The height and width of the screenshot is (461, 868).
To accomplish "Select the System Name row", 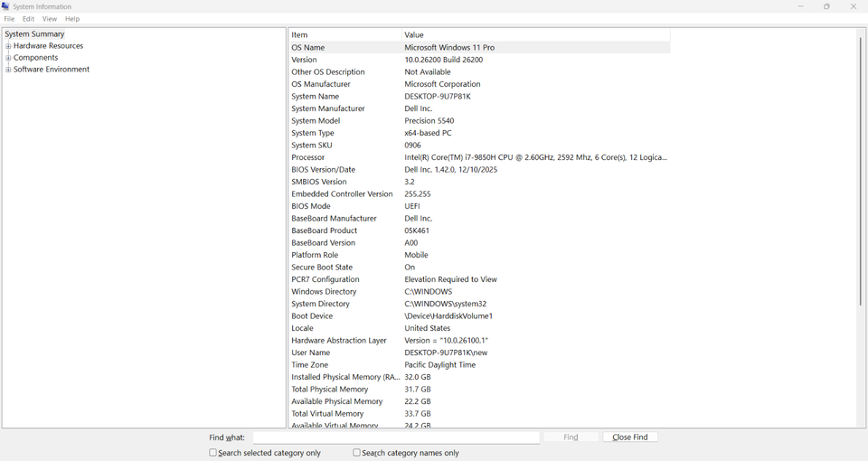I will [x=479, y=97].
